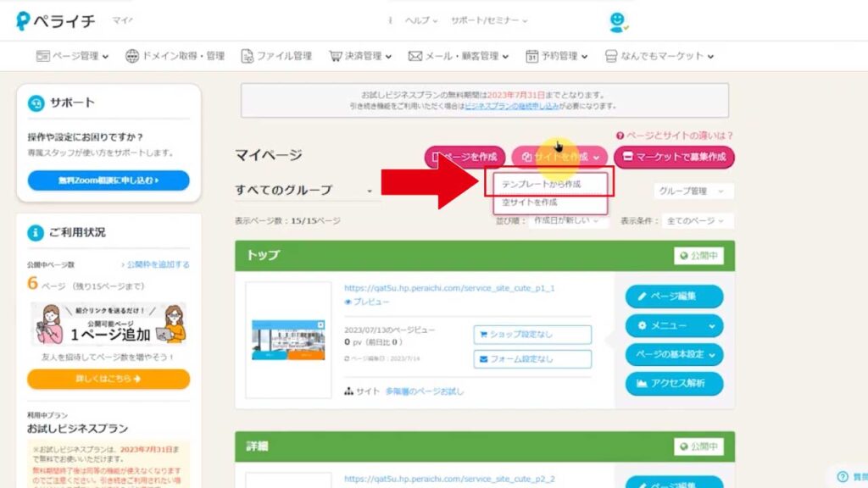Image resolution: width=868 pixels, height=488 pixels.
Task: Open the user account avatar icon
Action: [x=618, y=21]
